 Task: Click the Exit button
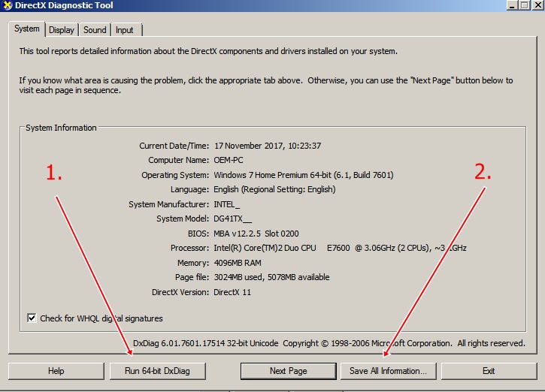point(489,371)
